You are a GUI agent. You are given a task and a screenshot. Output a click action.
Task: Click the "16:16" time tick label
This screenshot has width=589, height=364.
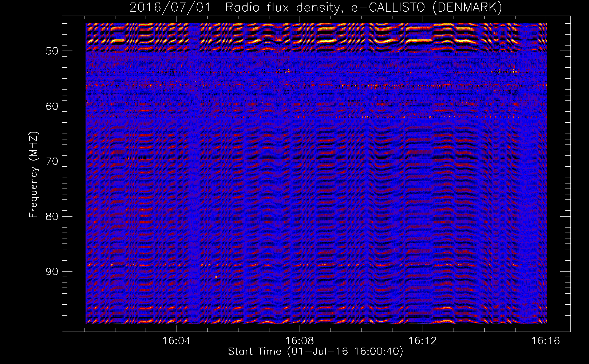tap(546, 341)
